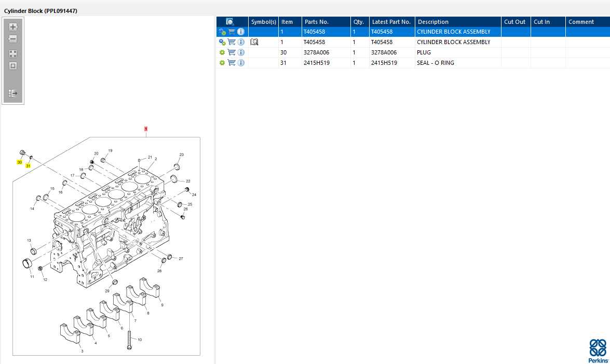610x364 pixels.
Task: Show info for the highlighted T405458 row
Action: click(241, 32)
